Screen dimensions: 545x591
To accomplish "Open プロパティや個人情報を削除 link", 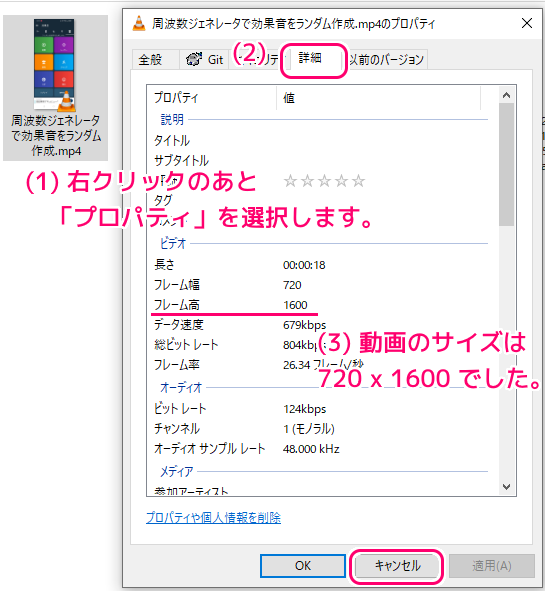I will 213,518.
